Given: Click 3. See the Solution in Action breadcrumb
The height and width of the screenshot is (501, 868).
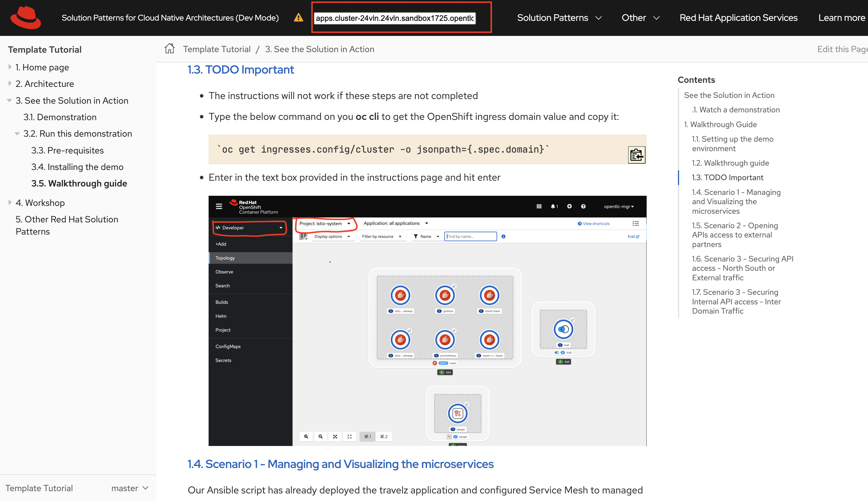Looking at the screenshot, I should pyautogui.click(x=319, y=49).
